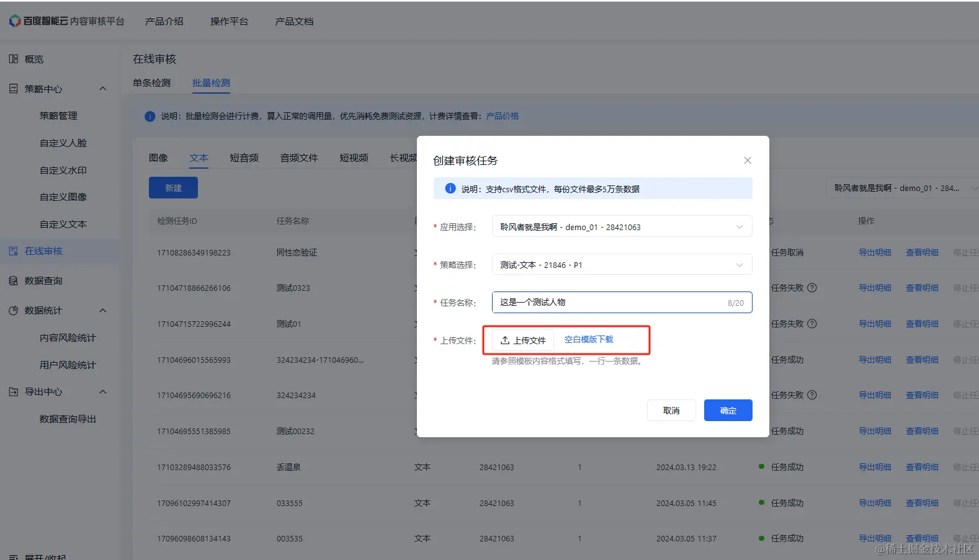Show failure reason for task 测试01
Image resolution: width=979 pixels, height=560 pixels.
(812, 324)
